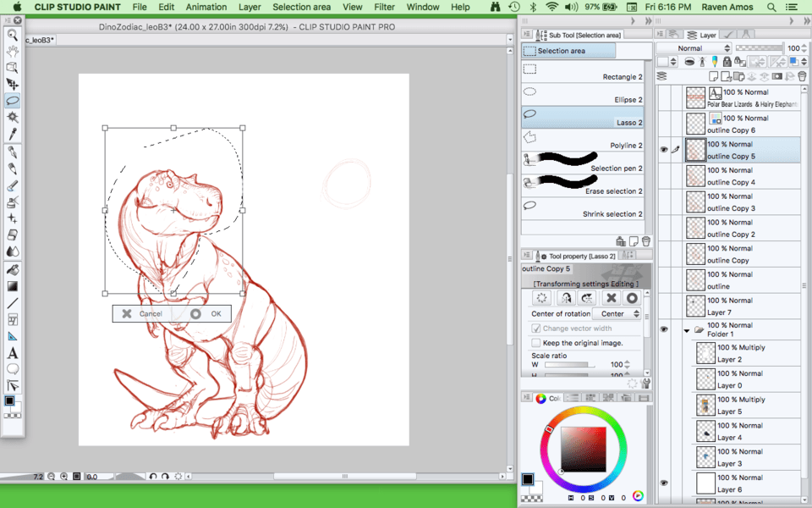Select the Auto select magic wand tool
The height and width of the screenshot is (508, 812).
click(13, 118)
